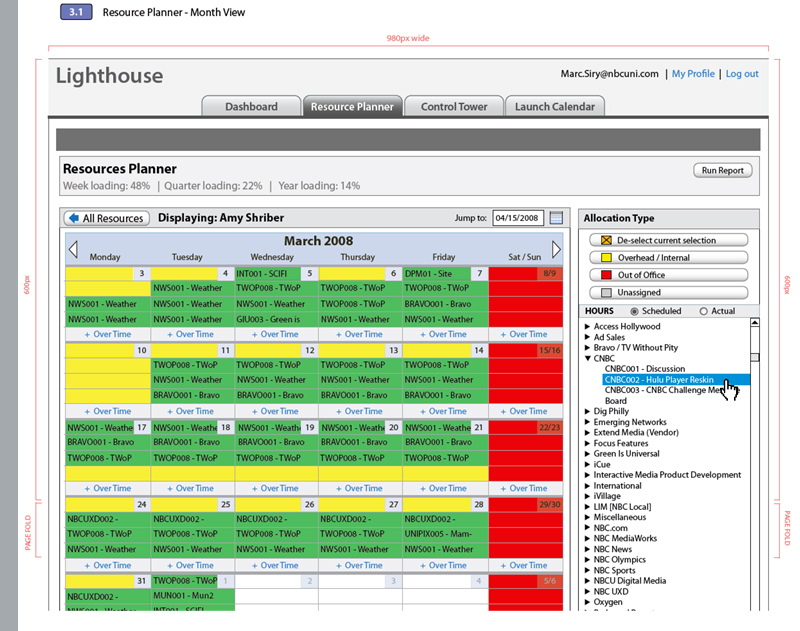Open the My Profile link
The height and width of the screenshot is (631, 800).
pos(693,74)
